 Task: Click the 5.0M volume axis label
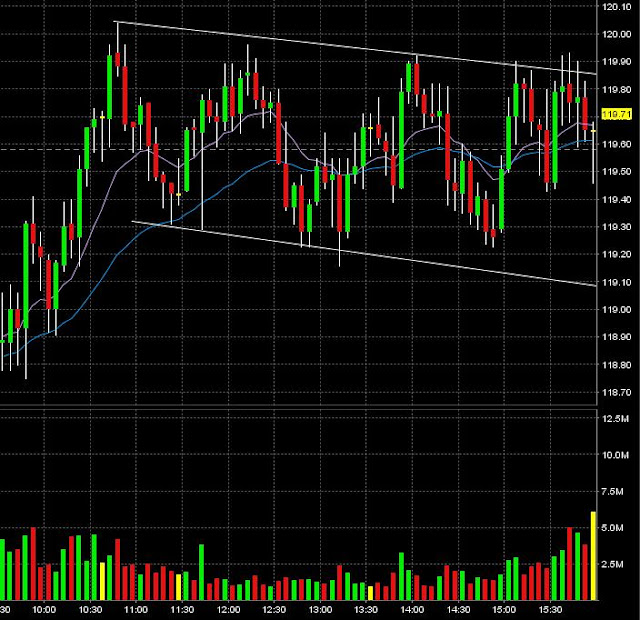pyautogui.click(x=612, y=528)
